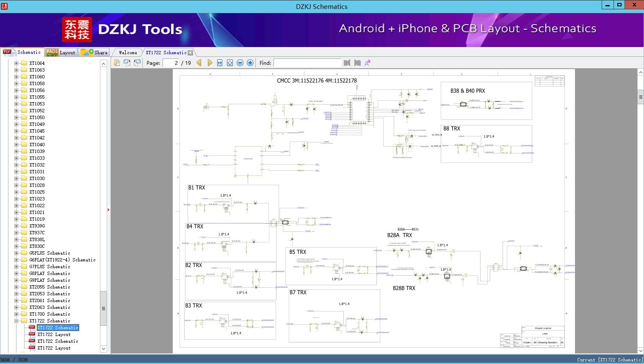This screenshot has width=644, height=364.
Task: Click the tree panel scroll down arrow
Action: coord(103,349)
